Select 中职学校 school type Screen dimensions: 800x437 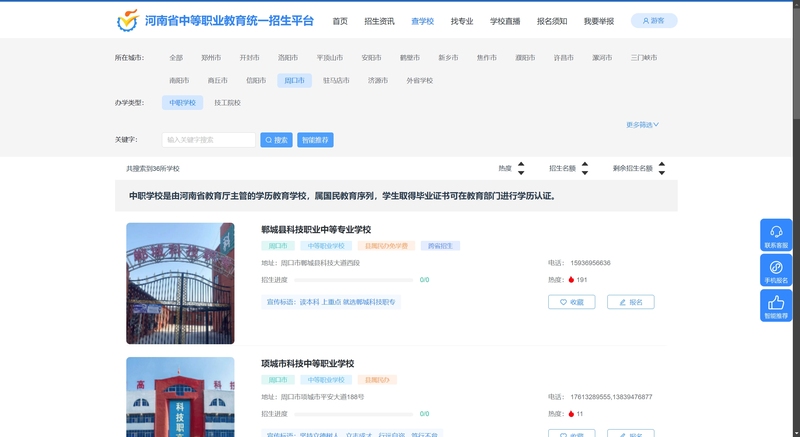pos(182,102)
